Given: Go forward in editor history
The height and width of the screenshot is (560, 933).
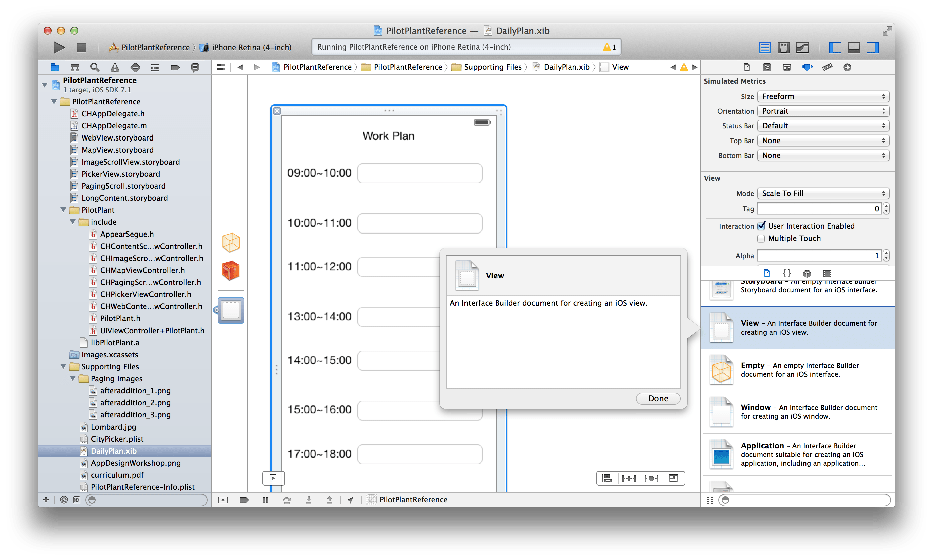Looking at the screenshot, I should click(257, 67).
